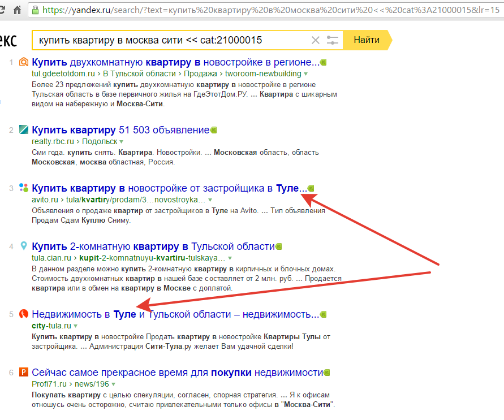This screenshot has width=504, height=420.
Task: Click 'tula/kvartiry/prodam' path link
Action: tap(136, 200)
